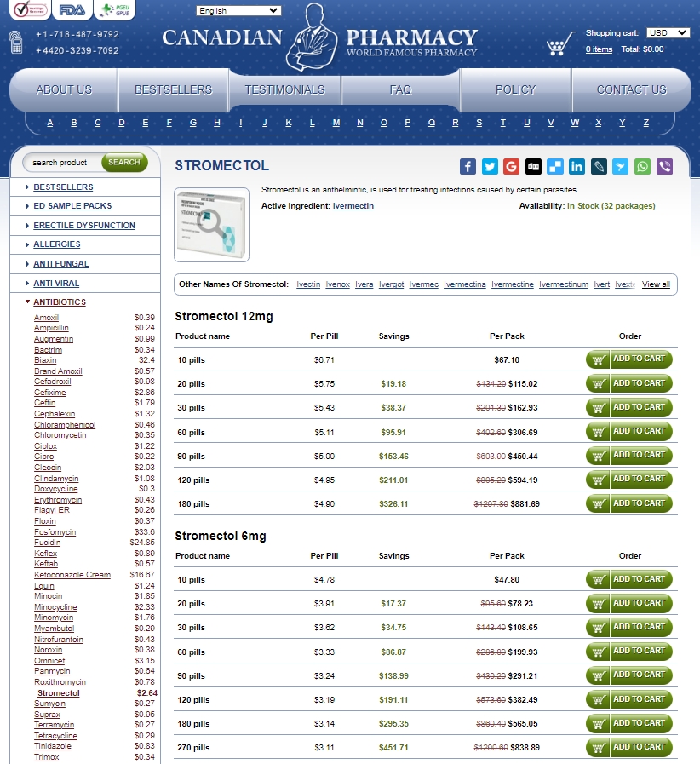Open the Testimonials page
700x764 pixels.
pyautogui.click(x=285, y=89)
